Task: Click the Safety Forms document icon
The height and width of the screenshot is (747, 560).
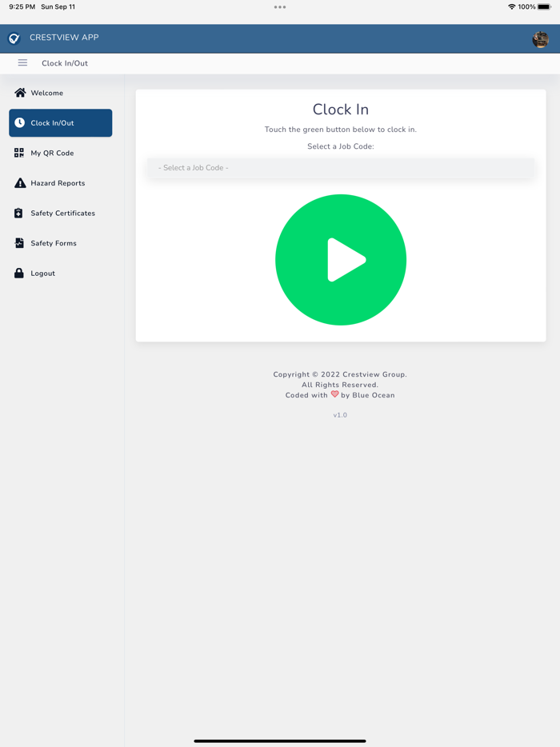Action: pyautogui.click(x=19, y=243)
